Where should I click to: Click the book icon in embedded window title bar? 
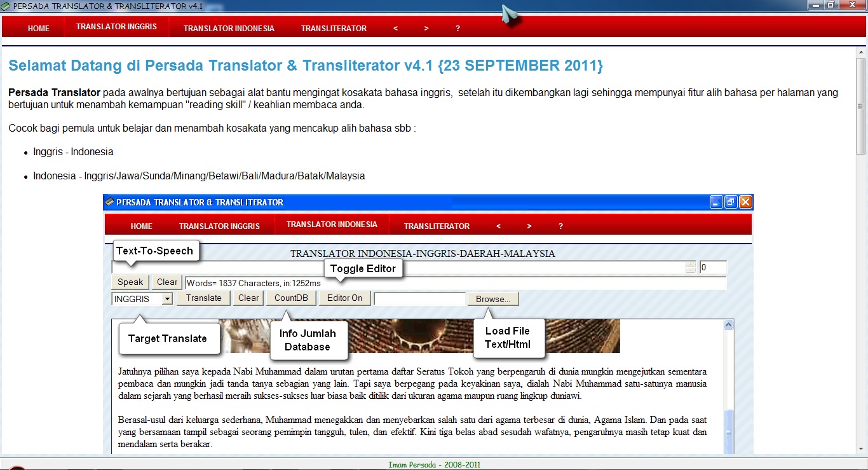click(x=109, y=202)
